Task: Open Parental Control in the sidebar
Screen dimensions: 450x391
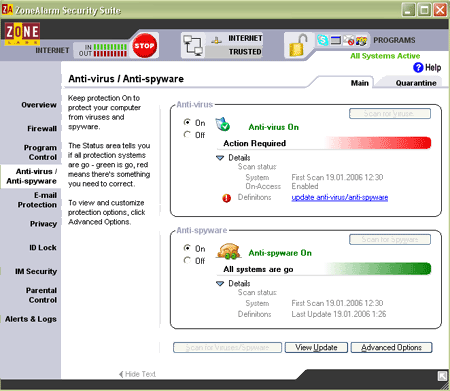Action: pyautogui.click(x=41, y=295)
